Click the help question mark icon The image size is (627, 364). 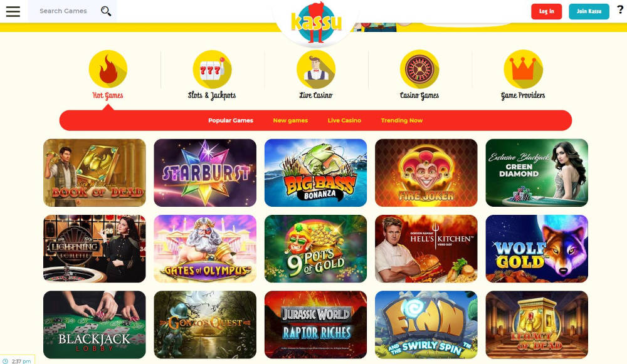620,9
